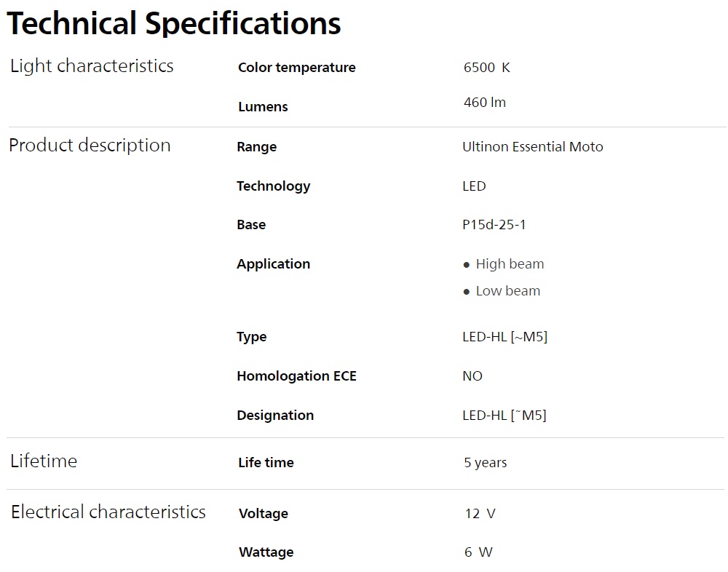
Task: Click the Technology label
Action: 274,186
